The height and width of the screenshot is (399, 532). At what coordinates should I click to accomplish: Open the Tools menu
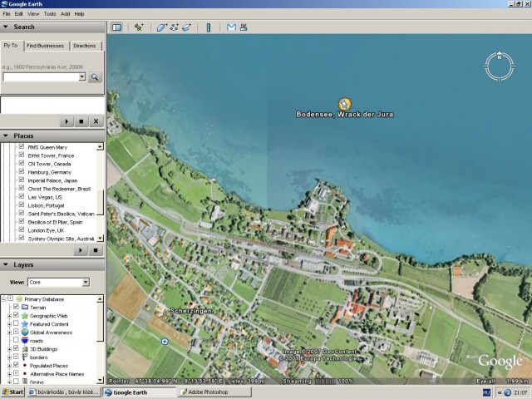[50, 14]
